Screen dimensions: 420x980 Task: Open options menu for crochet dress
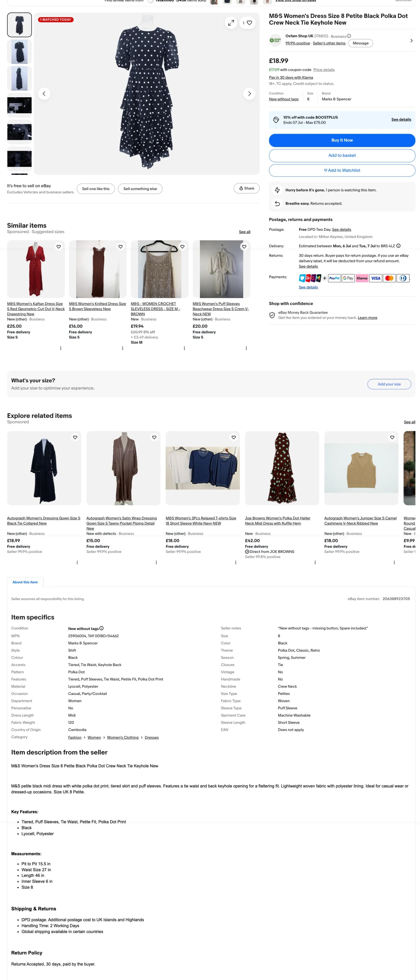(184, 348)
